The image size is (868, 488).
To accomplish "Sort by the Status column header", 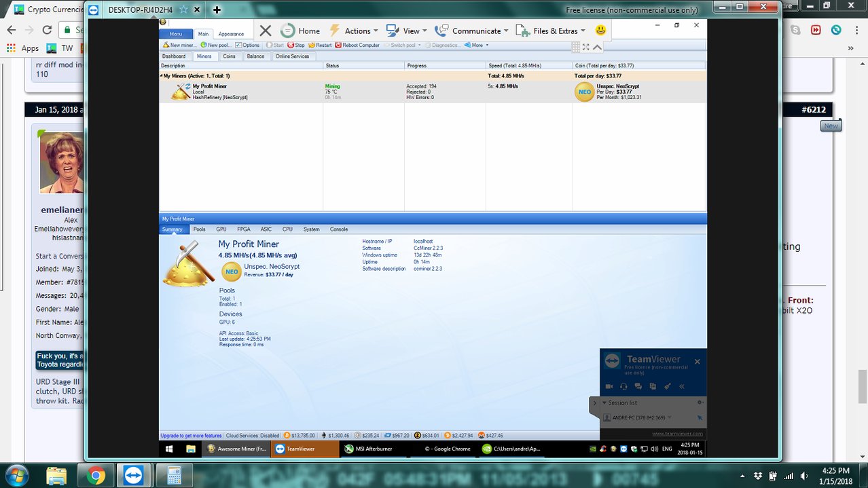I will click(364, 66).
